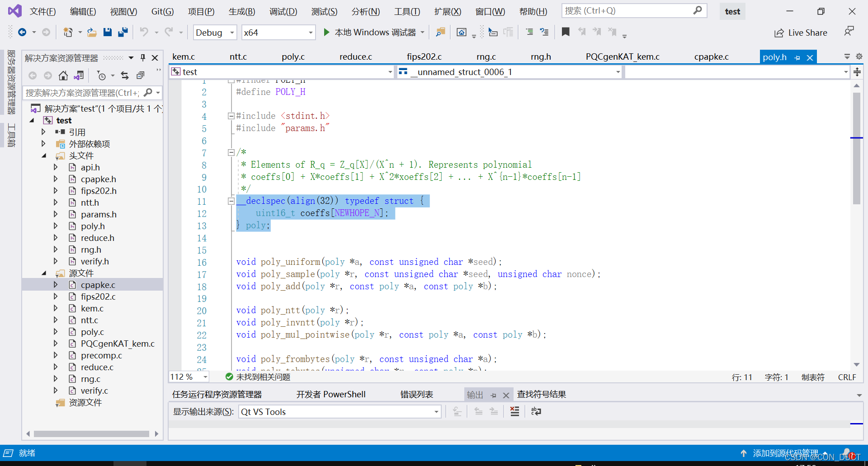This screenshot has height=466, width=868.
Task: Switch to the rng.h editor tab
Action: 541,57
